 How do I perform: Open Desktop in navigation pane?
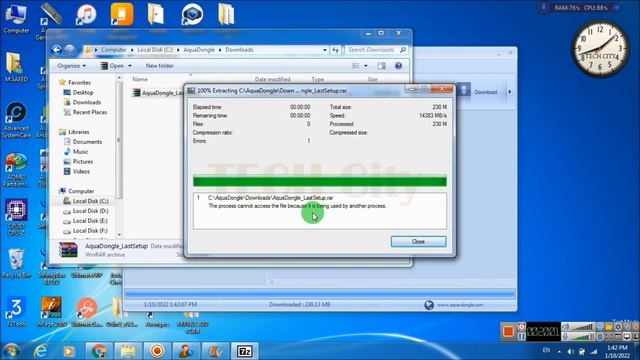[83, 93]
